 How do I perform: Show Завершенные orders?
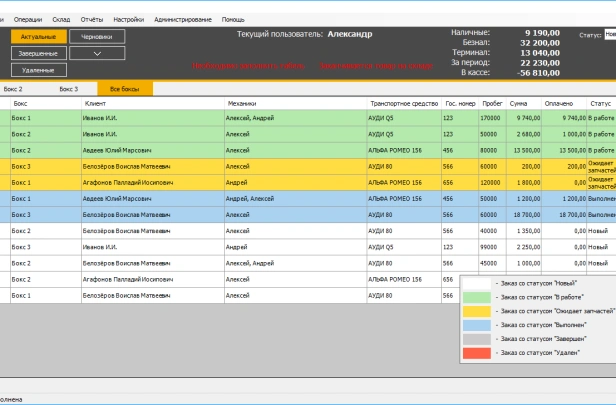[39, 53]
